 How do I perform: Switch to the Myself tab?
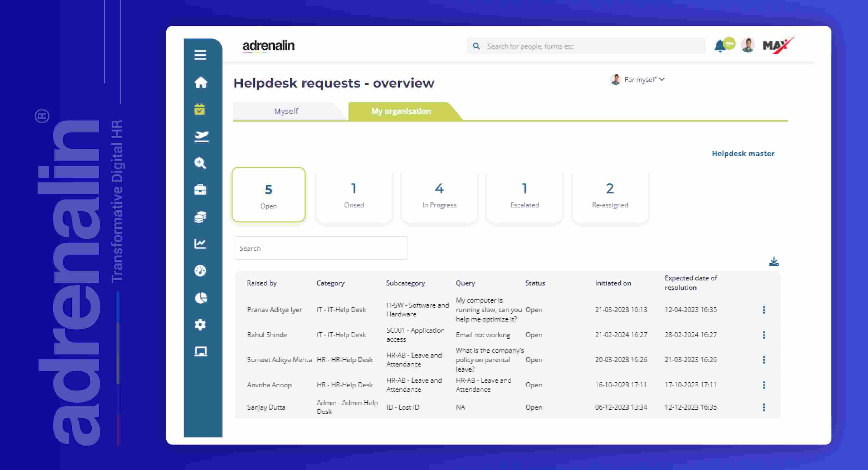286,111
